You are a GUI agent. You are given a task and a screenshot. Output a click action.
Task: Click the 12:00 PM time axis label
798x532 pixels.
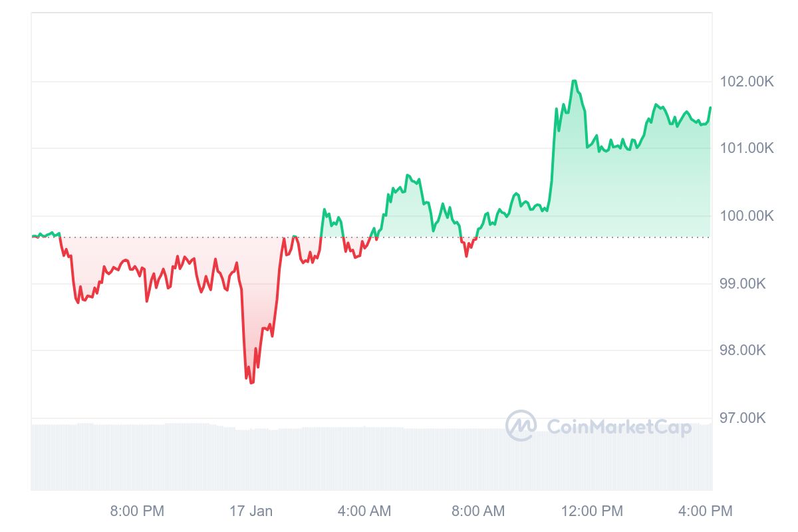(592, 511)
